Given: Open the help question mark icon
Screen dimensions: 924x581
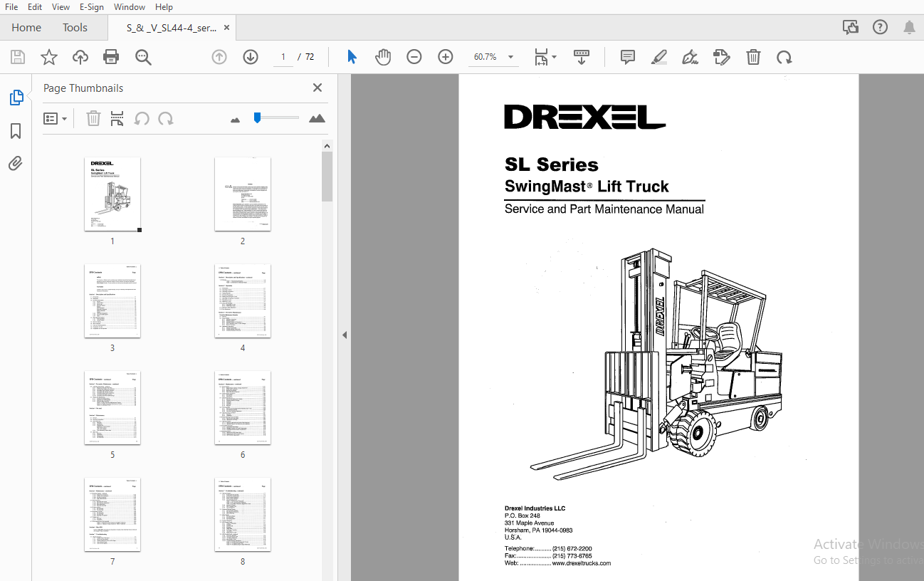Looking at the screenshot, I should pos(881,28).
